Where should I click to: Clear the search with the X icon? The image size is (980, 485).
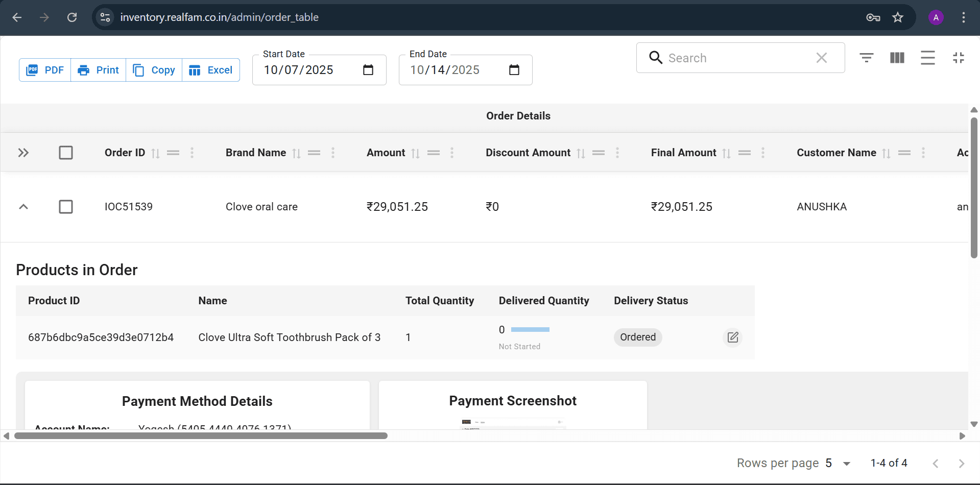click(821, 58)
